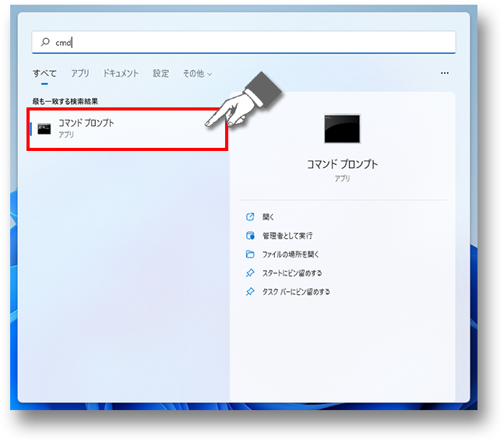This screenshot has height=442, width=504.
Task: Expand the その他 dropdown
Action: (197, 73)
